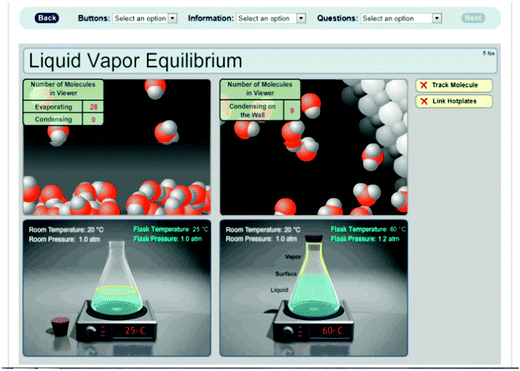Select the Questions 'Select an option' field

click(x=401, y=18)
